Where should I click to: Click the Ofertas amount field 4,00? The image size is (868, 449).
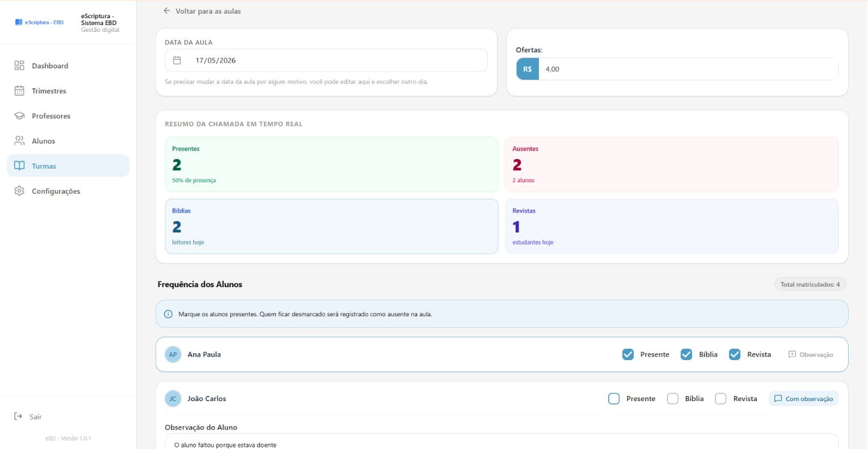click(688, 69)
